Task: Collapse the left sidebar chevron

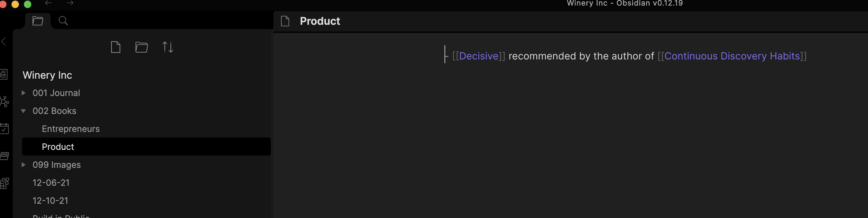Action: 4,42
